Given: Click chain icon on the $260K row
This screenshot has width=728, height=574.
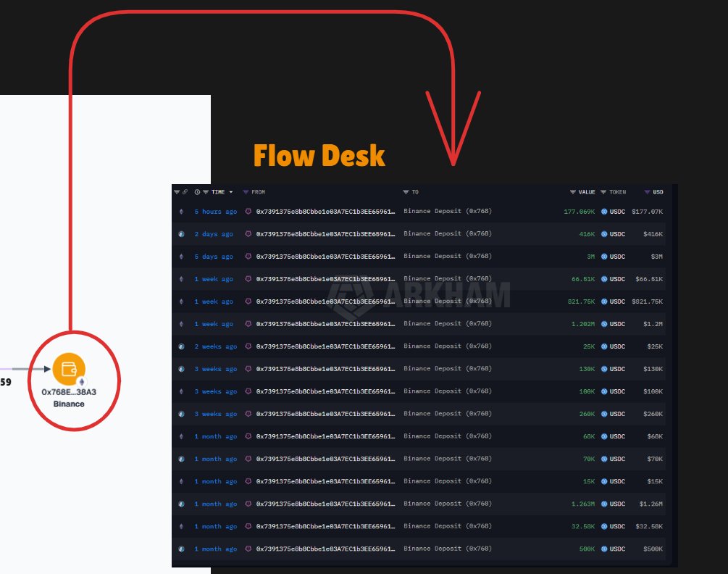Looking at the screenshot, I should (x=182, y=414).
